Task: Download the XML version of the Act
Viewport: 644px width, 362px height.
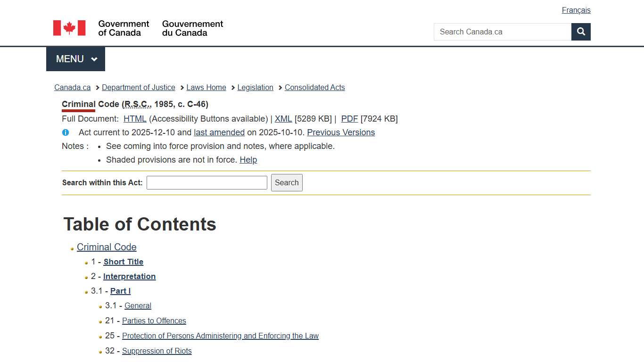Action: click(x=283, y=119)
